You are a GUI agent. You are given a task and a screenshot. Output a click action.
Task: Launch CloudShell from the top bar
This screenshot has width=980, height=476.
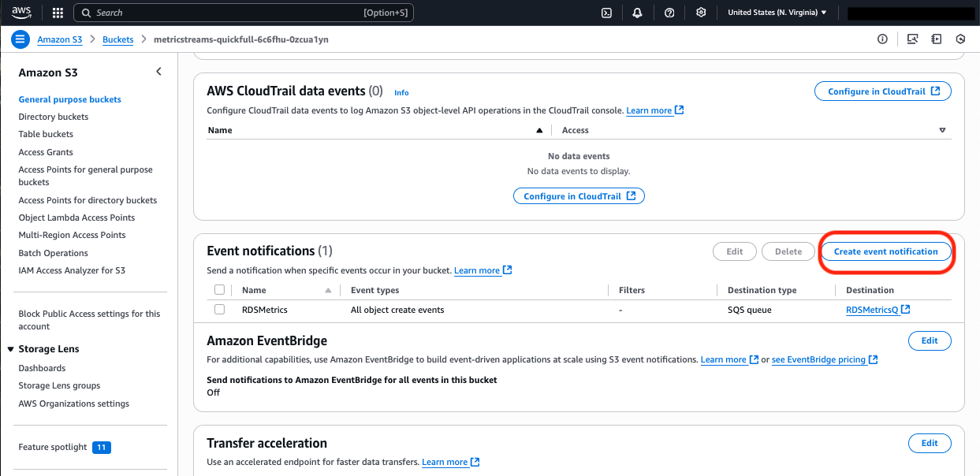tap(606, 13)
